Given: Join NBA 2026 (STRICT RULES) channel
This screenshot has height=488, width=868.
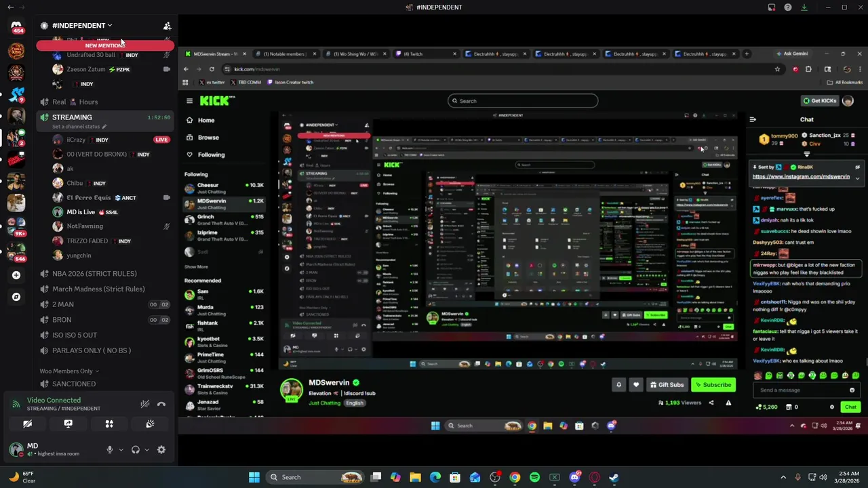Looking at the screenshot, I should tap(104, 274).
